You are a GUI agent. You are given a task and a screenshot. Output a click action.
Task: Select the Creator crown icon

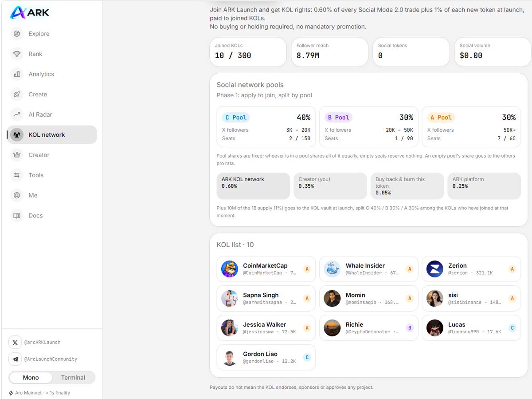pyautogui.click(x=17, y=155)
